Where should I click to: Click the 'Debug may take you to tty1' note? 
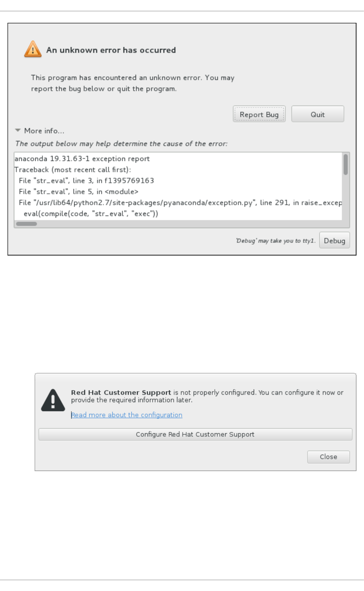click(275, 241)
